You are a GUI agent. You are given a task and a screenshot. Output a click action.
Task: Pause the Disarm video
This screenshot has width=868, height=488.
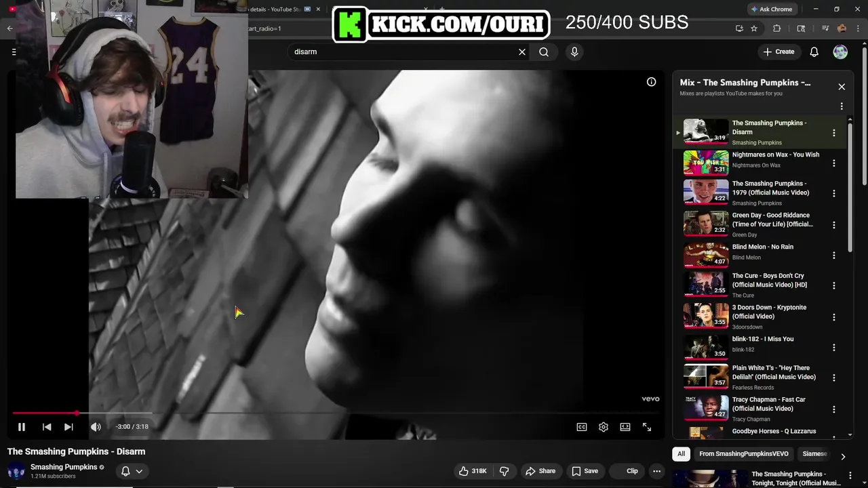(x=22, y=427)
